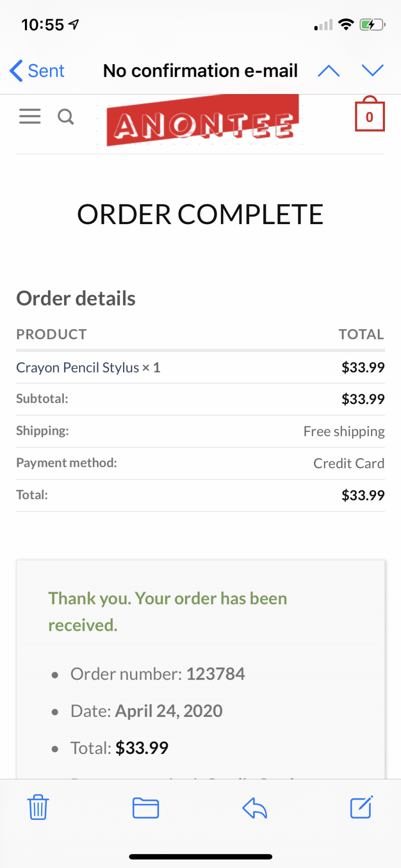Show next message with down chevron

pos(372,70)
